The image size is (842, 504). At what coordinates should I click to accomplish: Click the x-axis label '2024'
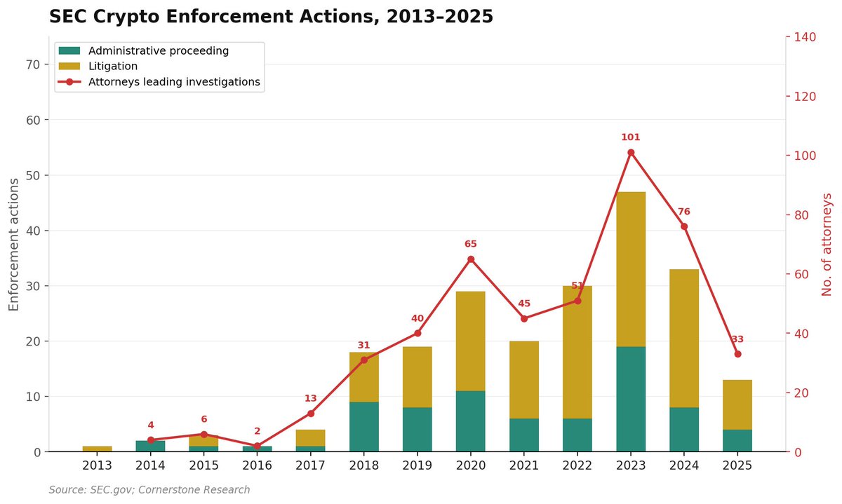(x=684, y=466)
